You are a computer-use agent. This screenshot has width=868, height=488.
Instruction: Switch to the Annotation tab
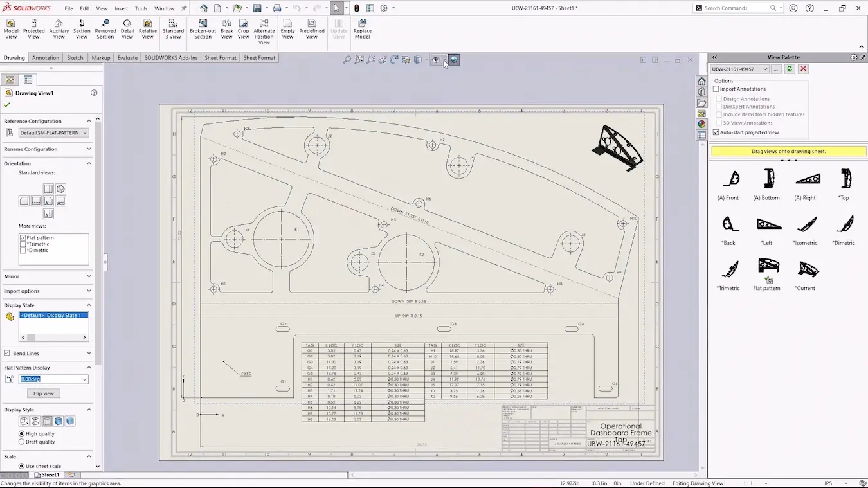pos(45,58)
